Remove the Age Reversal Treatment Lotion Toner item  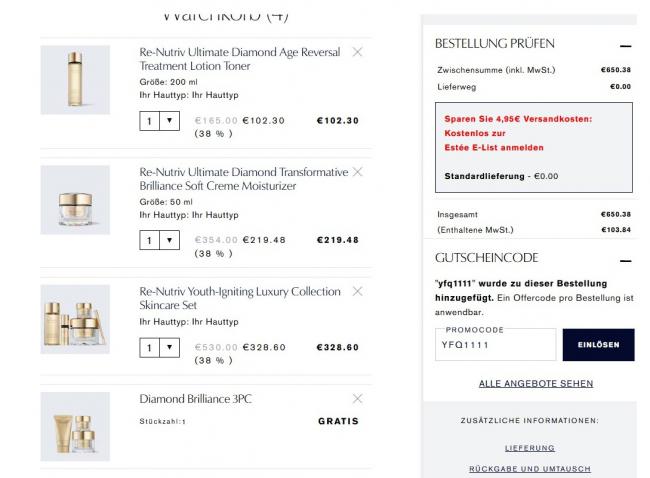358,52
